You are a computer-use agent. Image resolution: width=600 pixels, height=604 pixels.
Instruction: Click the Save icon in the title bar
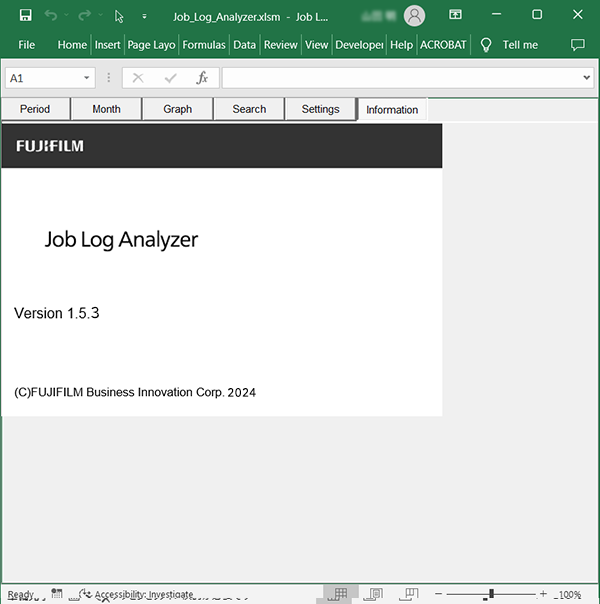(25, 15)
